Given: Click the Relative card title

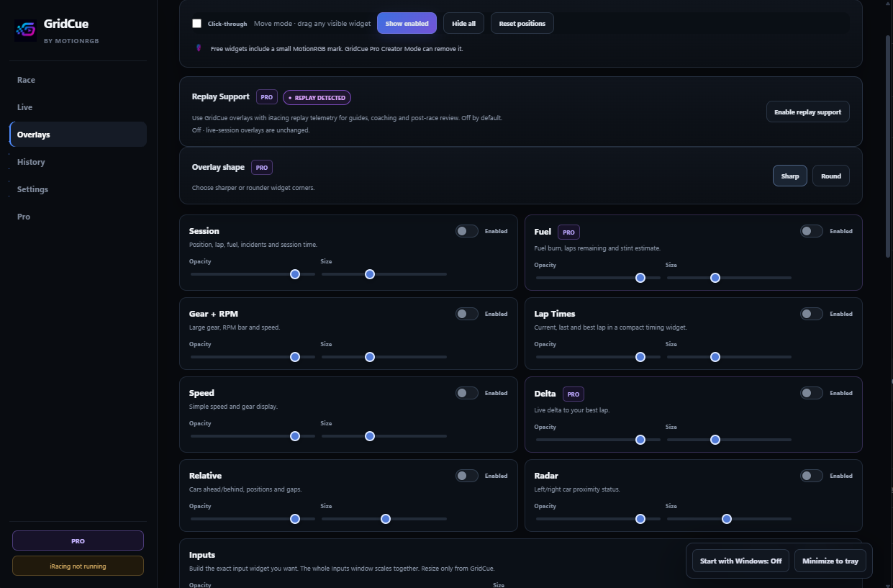Looking at the screenshot, I should [205, 476].
